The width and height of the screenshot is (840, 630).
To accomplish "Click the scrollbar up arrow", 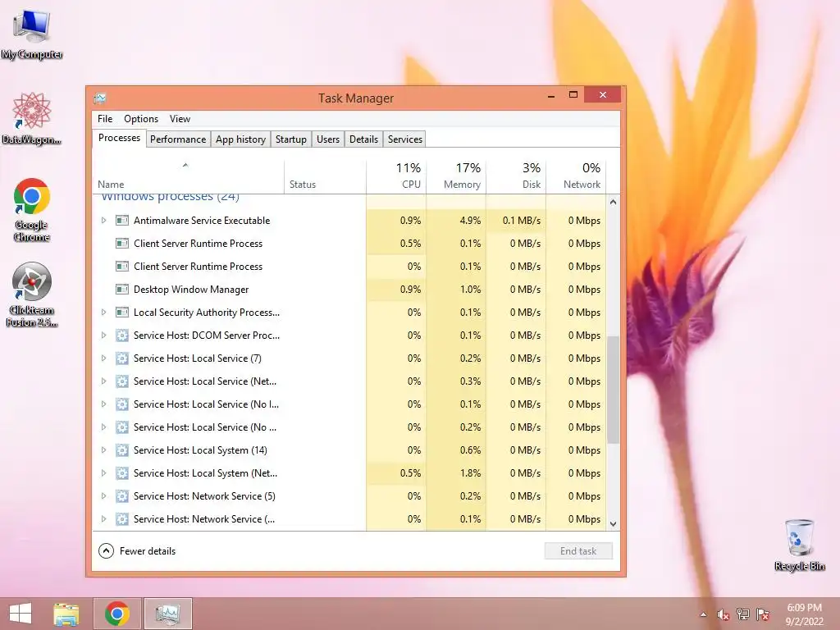I will click(x=614, y=202).
